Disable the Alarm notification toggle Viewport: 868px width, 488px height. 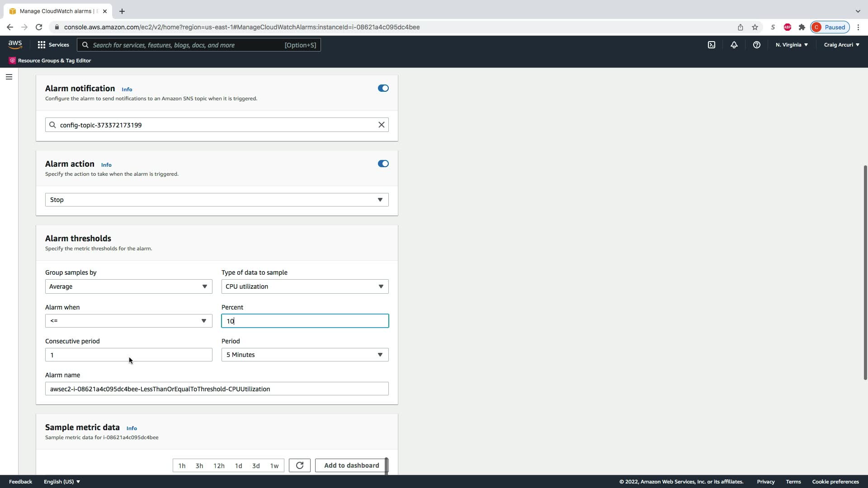(383, 88)
